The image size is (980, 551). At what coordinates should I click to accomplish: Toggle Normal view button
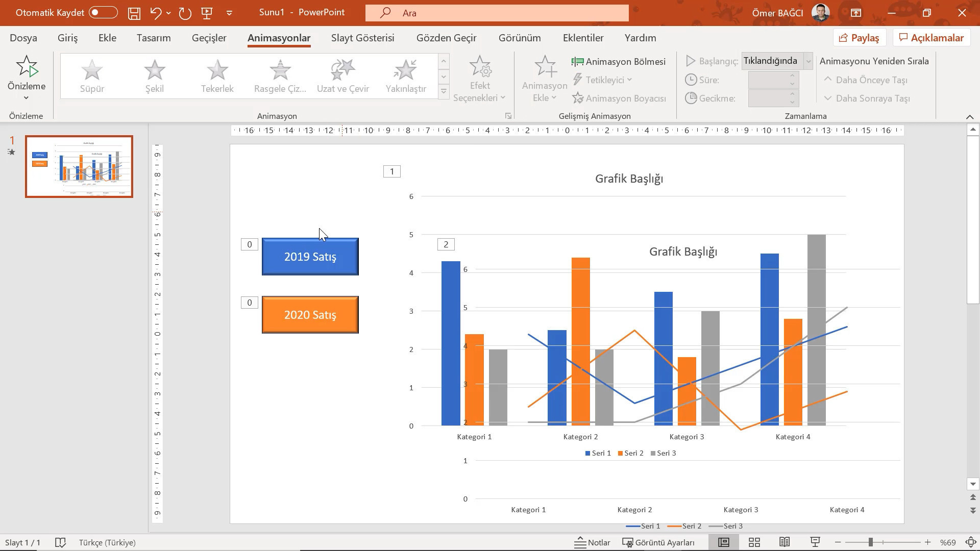[723, 542]
